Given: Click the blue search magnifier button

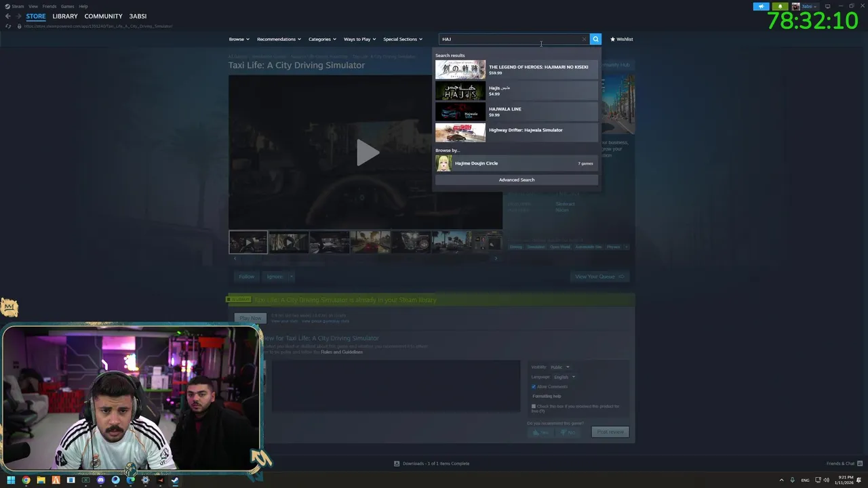Looking at the screenshot, I should 595,39.
